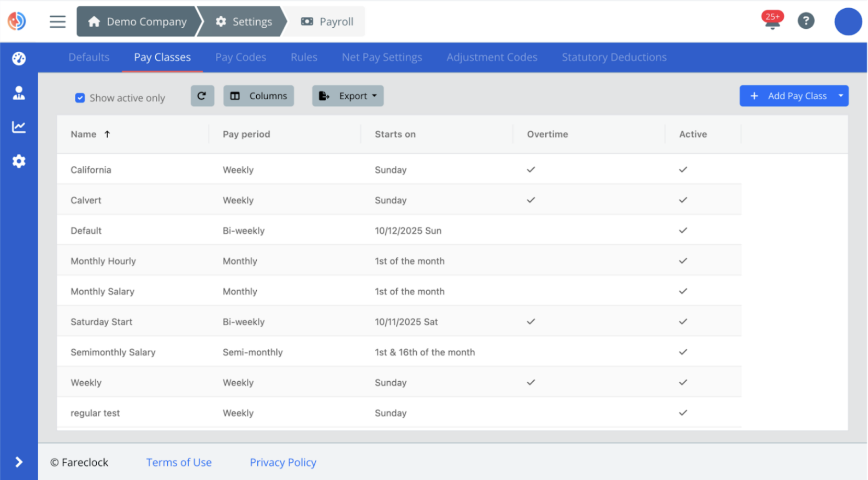Open the reports chart icon in the sidebar

(19, 127)
